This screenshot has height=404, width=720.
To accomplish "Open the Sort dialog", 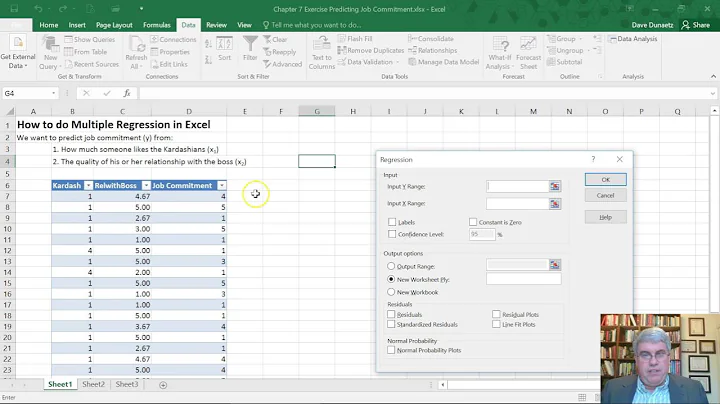I will click(x=225, y=49).
